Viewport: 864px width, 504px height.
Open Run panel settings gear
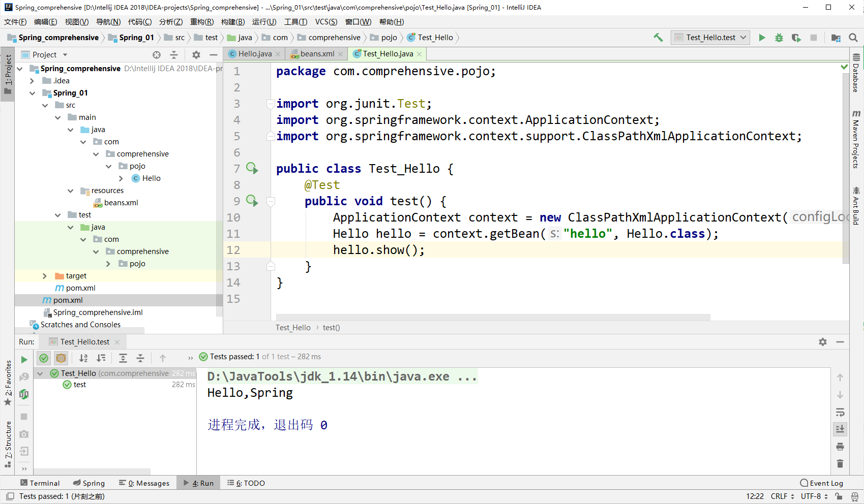coord(823,342)
